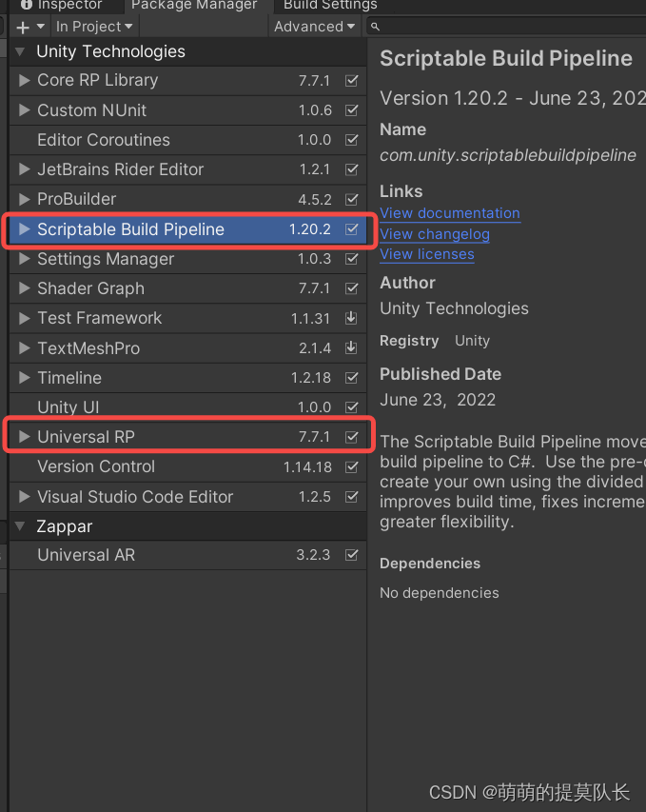Screen dimensions: 646x812
Task: Click Visual Studio Code Editor checkmark icon
Action: click(x=351, y=497)
